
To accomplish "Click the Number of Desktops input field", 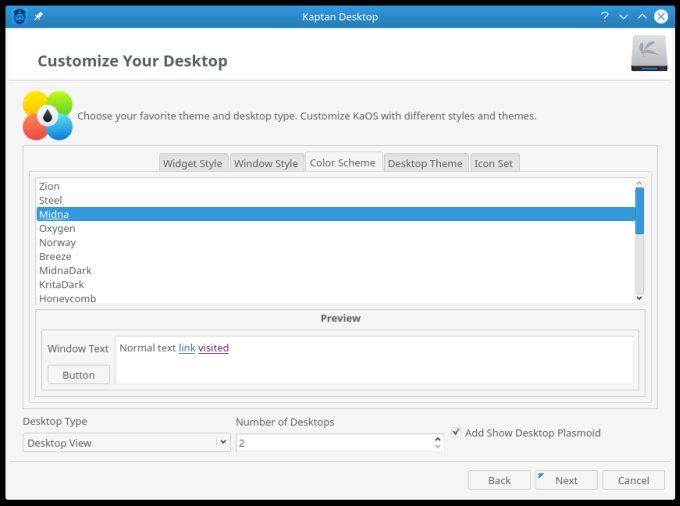I will [333, 442].
